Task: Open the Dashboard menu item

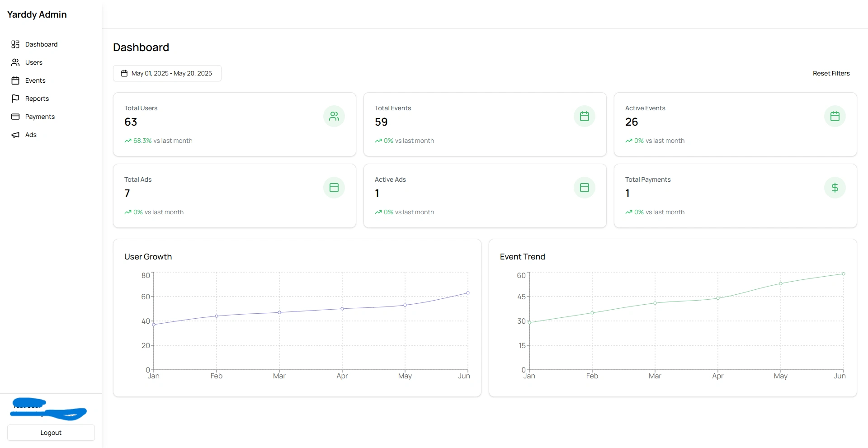Action: point(51,44)
